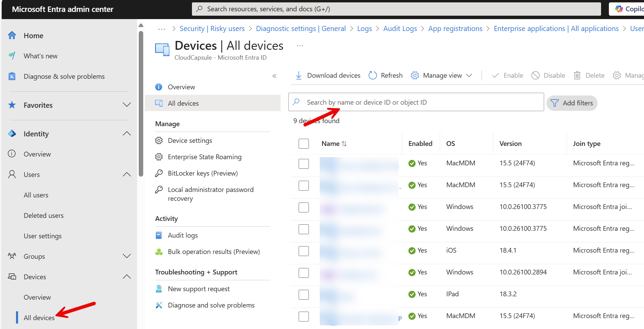This screenshot has height=329, width=644.
Task: Select the last MacMDM device checkbox
Action: pos(304,316)
